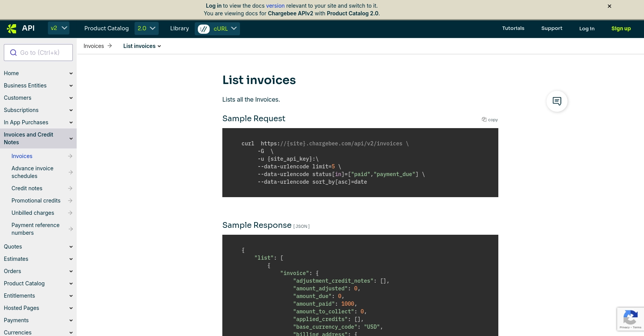Expand the Entitlements section
The height and width of the screenshot is (336, 644).
point(71,296)
